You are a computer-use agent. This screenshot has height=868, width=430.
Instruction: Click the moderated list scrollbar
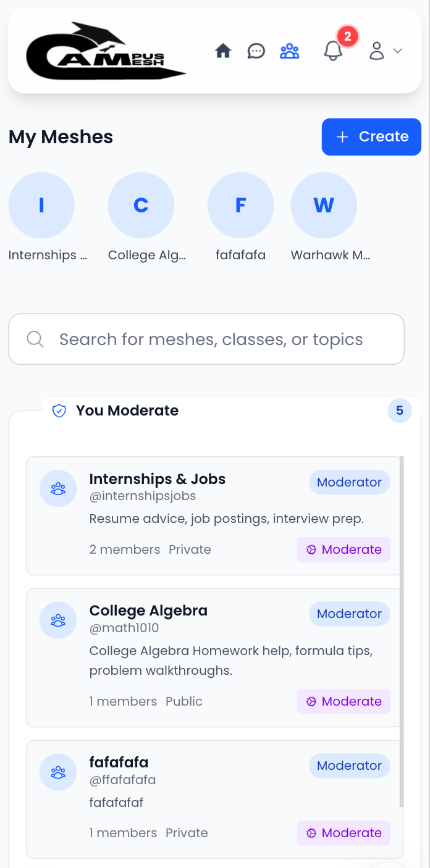click(x=402, y=617)
